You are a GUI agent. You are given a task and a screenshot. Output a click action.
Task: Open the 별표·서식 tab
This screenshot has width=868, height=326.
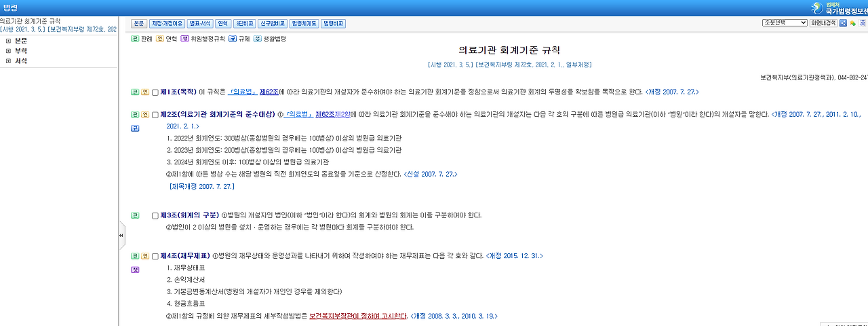[201, 23]
